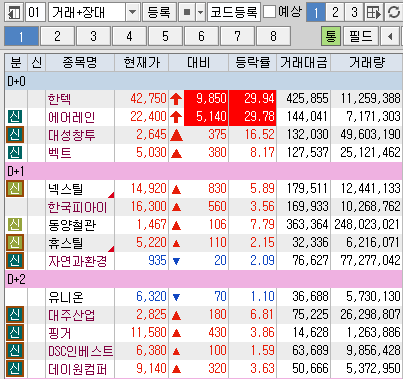The width and height of the screenshot is (403, 379).
Task: Select page tab 6
Action: point(201,36)
